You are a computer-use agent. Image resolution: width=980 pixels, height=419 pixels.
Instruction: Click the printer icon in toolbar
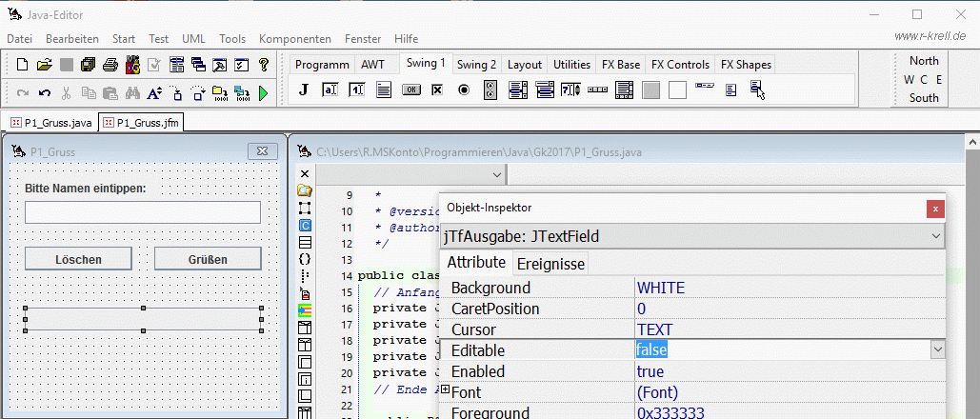110,65
